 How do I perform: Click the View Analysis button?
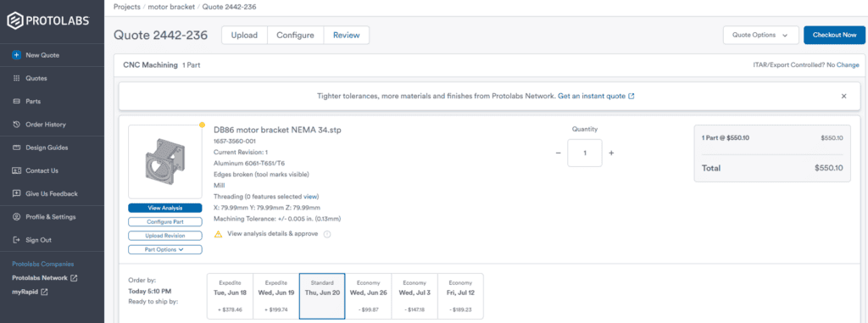pyautogui.click(x=165, y=208)
